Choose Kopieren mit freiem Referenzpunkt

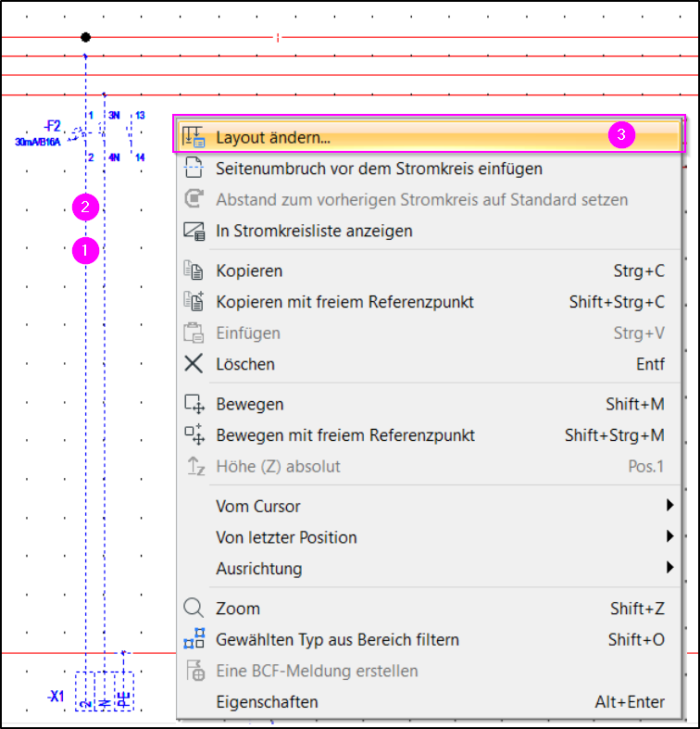click(x=429, y=302)
